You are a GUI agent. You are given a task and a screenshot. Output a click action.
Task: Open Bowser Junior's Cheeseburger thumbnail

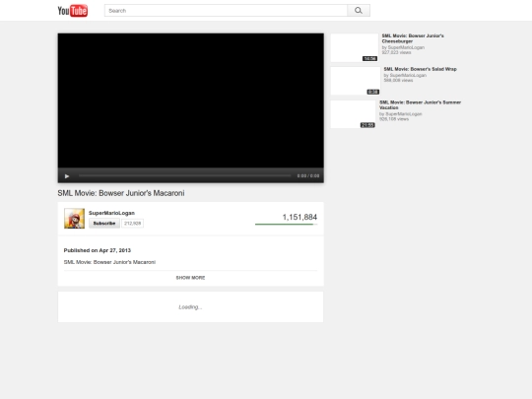point(355,48)
